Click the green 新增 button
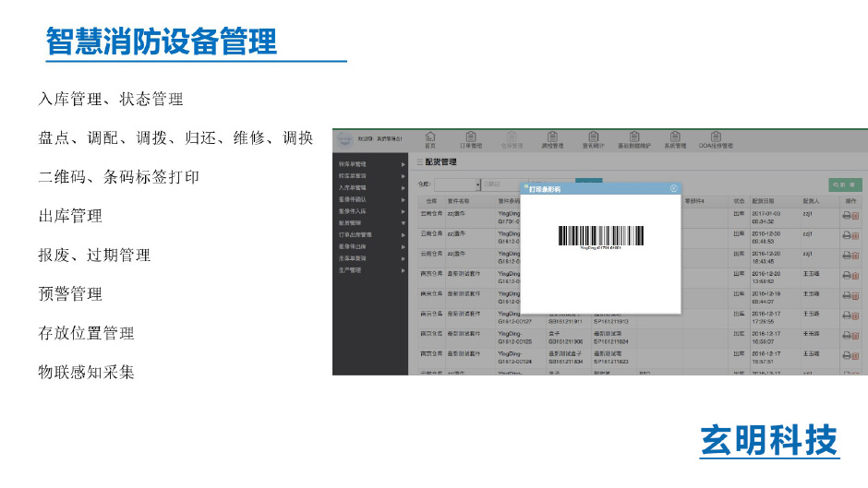868x488 pixels. 845,184
